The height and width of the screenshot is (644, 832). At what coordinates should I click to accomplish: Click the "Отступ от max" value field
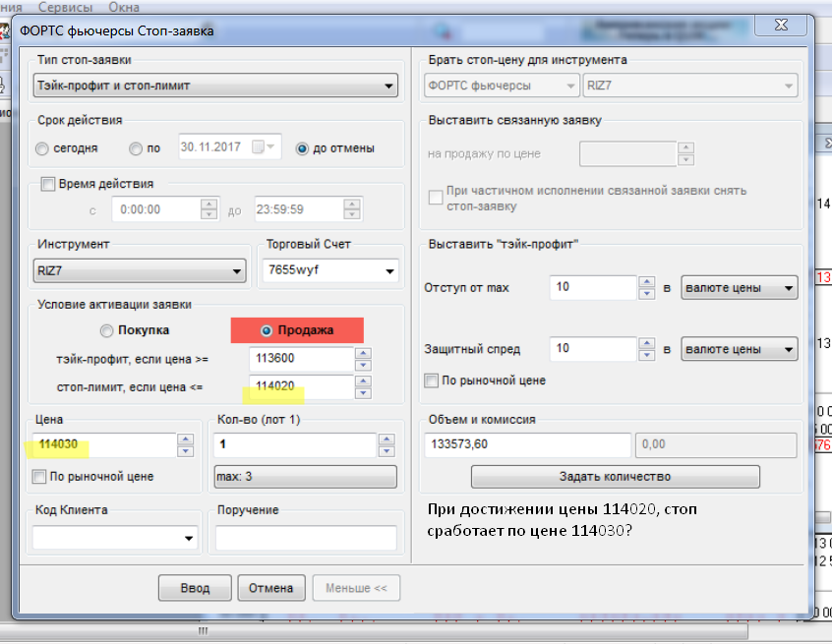coord(593,287)
